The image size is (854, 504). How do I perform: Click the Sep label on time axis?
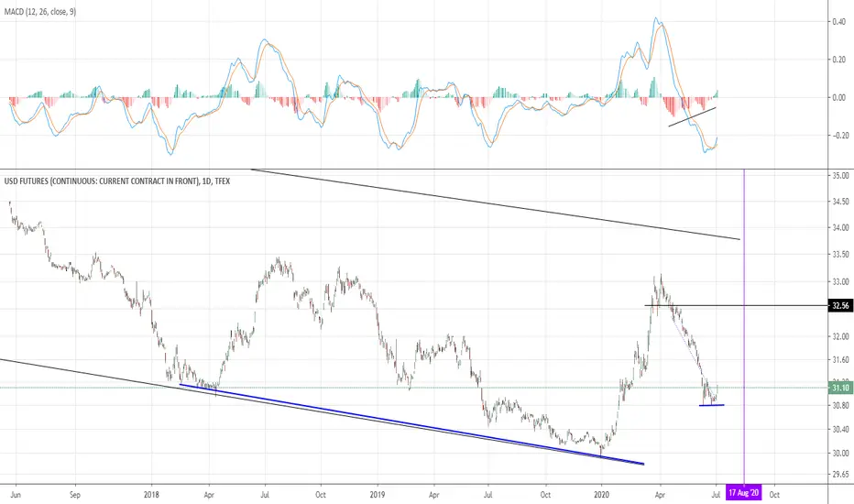pos(75,495)
